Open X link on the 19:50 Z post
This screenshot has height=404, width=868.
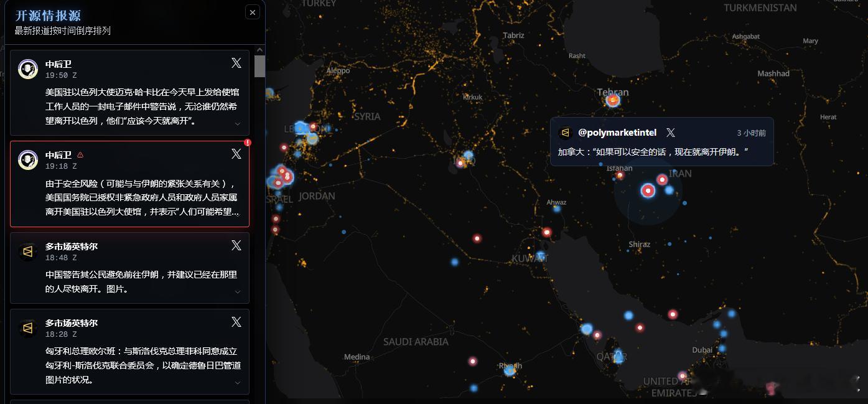coord(236,63)
